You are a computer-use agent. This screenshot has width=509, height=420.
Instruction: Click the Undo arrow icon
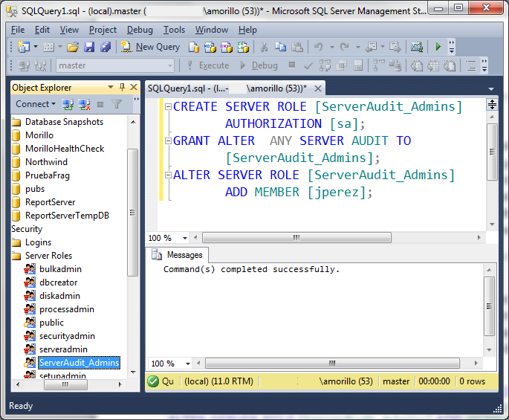point(319,47)
